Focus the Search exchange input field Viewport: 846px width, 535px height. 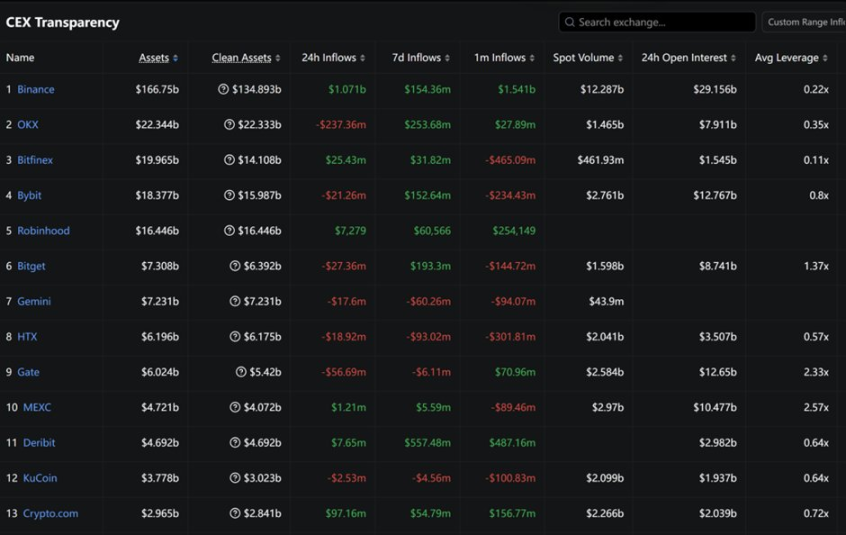[x=662, y=22]
